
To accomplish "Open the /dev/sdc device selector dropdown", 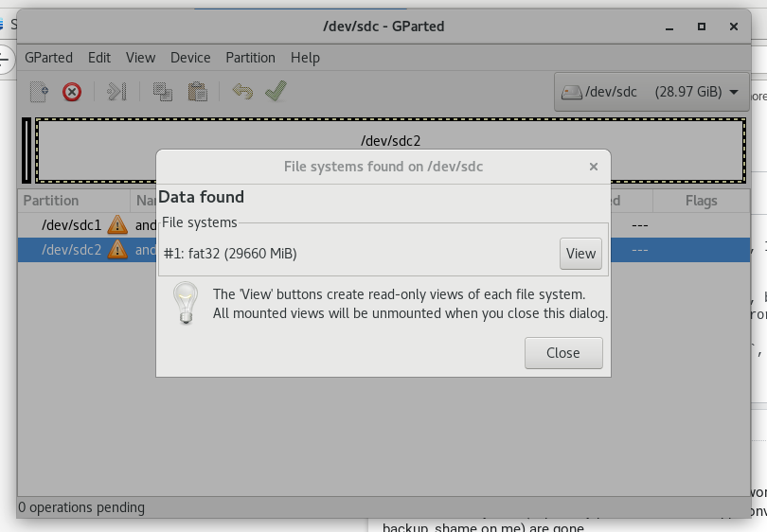I will coord(651,92).
